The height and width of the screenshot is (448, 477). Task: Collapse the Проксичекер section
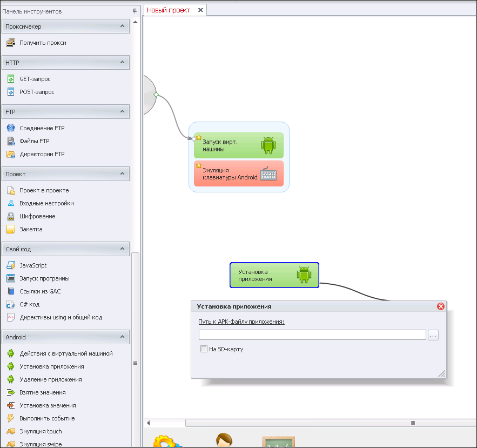coord(122,26)
